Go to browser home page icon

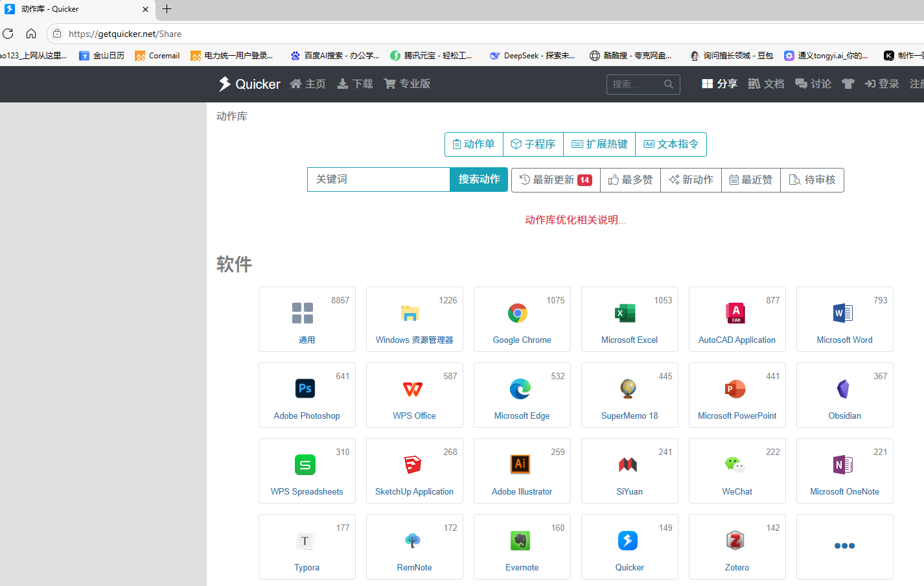31,34
